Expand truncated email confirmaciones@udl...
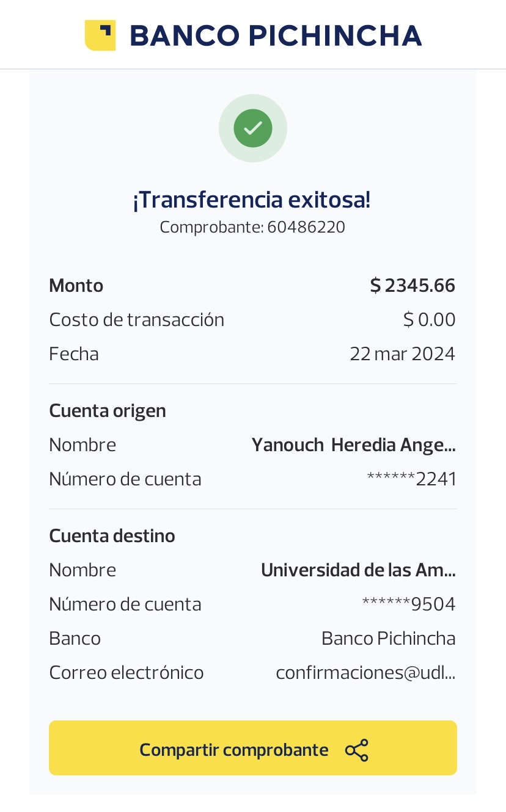This screenshot has height=812, width=506. (365, 673)
